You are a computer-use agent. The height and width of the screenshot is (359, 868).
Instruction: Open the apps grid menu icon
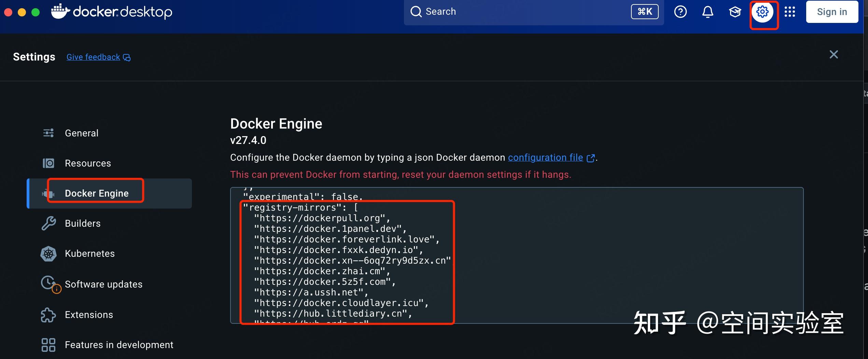(x=789, y=12)
